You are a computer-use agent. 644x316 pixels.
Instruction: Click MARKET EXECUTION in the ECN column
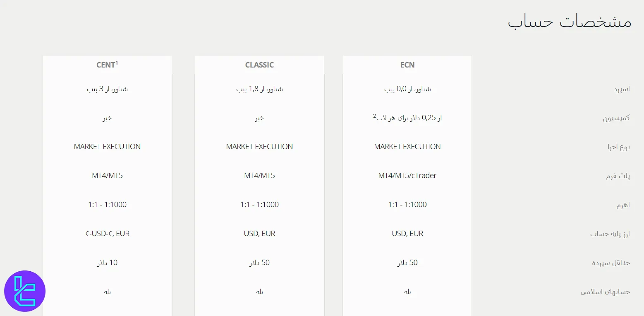407,146
